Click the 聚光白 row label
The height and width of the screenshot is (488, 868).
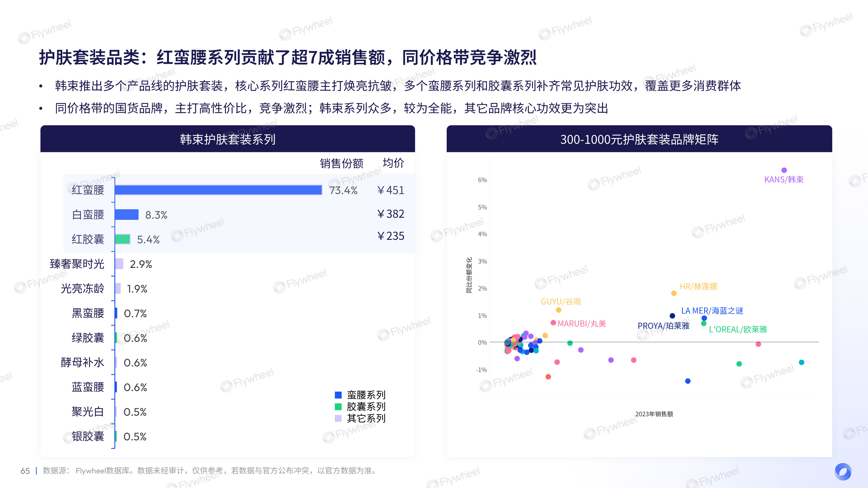point(88,411)
